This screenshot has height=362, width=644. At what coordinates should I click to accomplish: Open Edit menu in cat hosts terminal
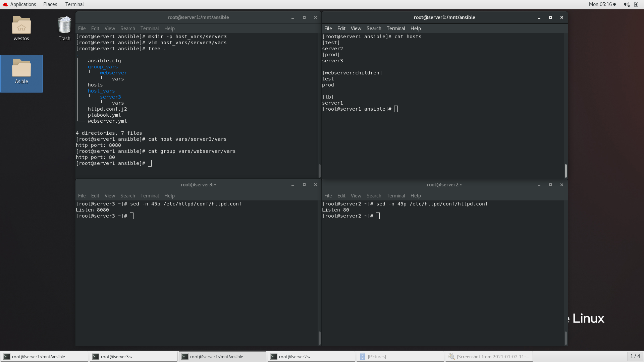(341, 28)
